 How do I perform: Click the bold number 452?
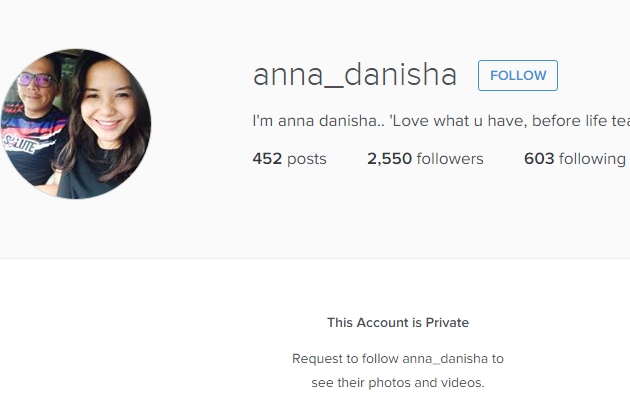(267, 159)
